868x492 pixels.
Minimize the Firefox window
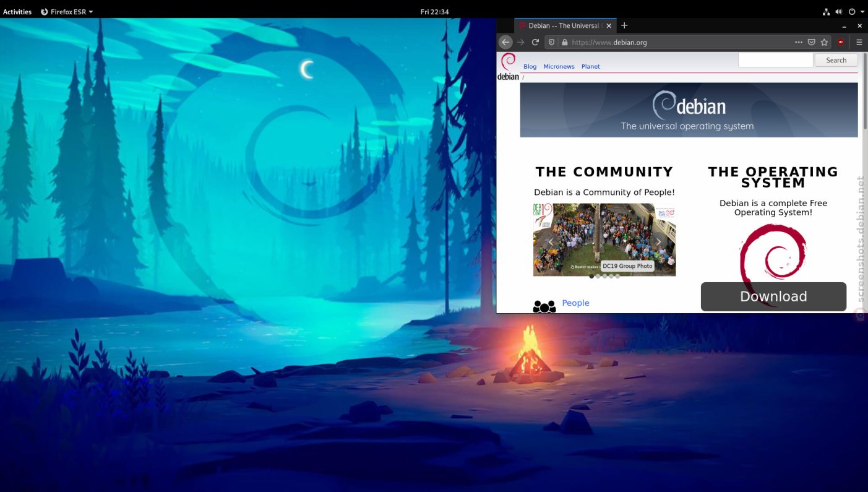tap(844, 26)
